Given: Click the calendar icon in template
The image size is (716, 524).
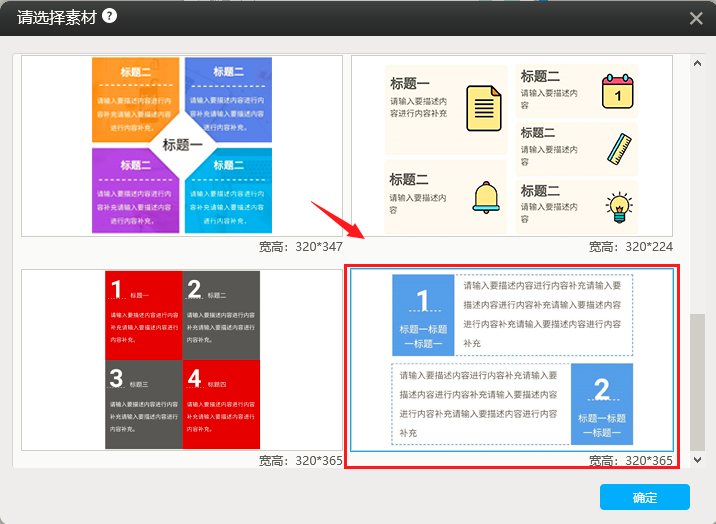Looking at the screenshot, I should pyautogui.click(x=618, y=91).
